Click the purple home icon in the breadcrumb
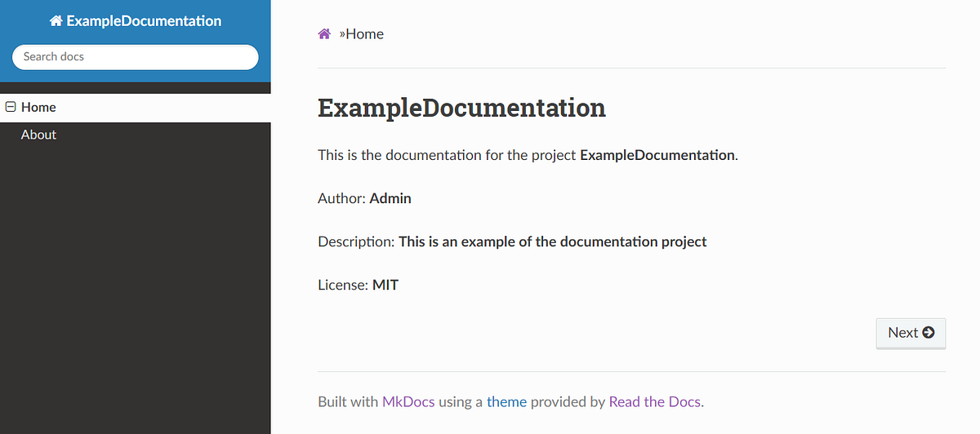The width and height of the screenshot is (980, 434). (x=324, y=33)
